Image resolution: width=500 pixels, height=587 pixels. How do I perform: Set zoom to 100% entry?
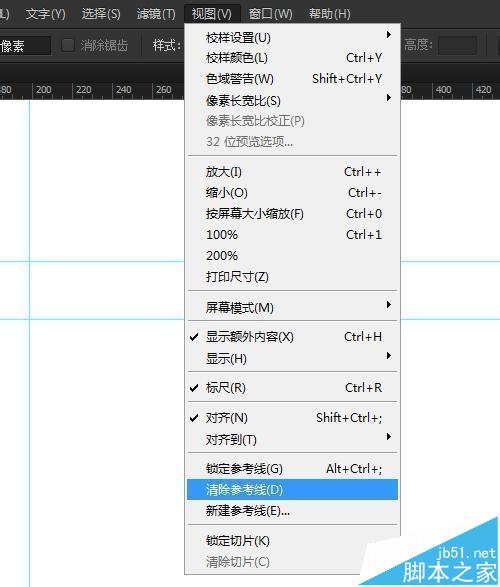point(292,235)
